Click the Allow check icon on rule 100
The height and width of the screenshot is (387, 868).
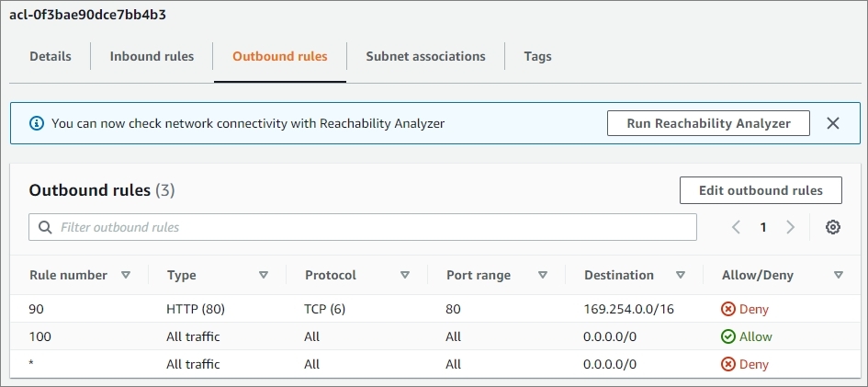[728, 336]
